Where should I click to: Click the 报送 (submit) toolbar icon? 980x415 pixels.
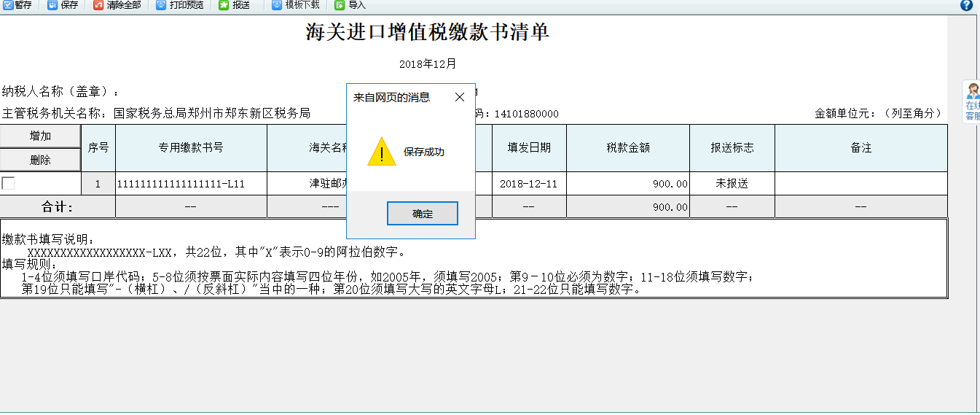[224, 5]
